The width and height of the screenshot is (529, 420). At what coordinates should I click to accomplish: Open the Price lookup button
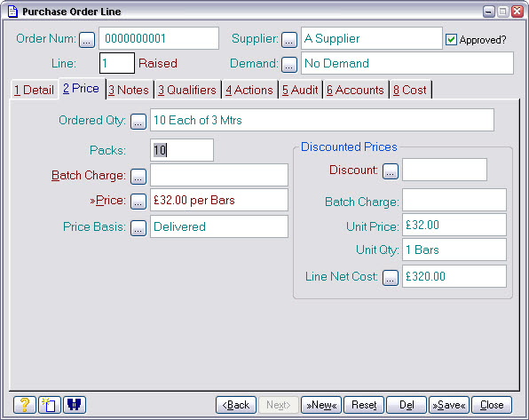pos(138,202)
